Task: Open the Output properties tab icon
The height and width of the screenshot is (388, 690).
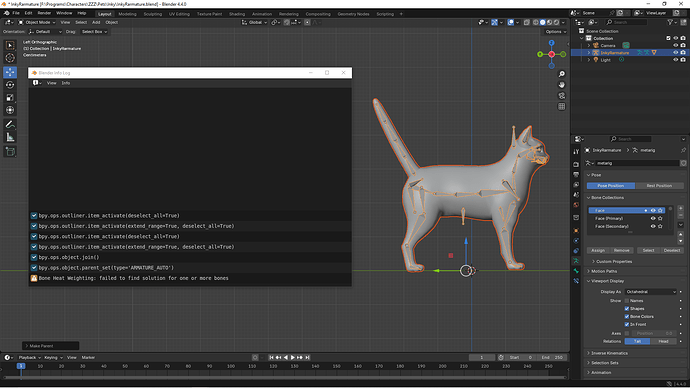Action: coord(576,175)
